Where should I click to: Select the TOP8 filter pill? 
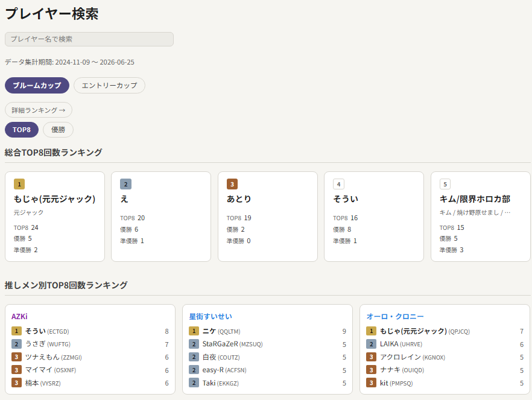(x=22, y=130)
